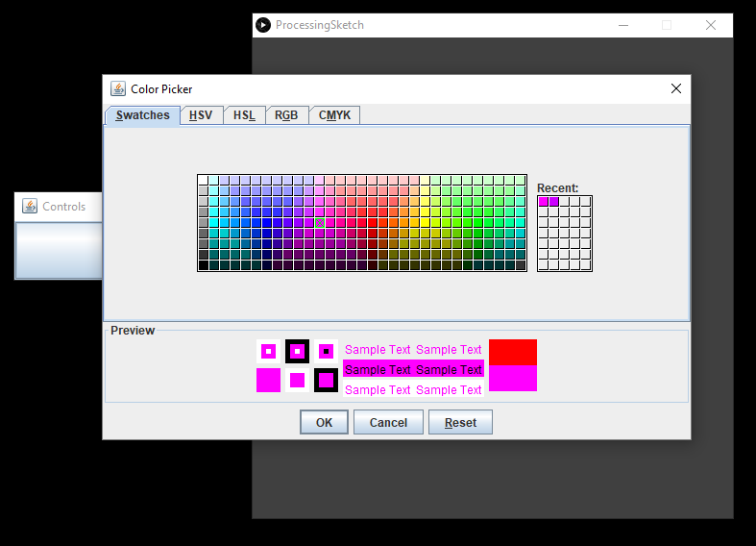756x546 pixels.
Task: Pick the white swatch at palette top-left corner
Action: [x=203, y=181]
